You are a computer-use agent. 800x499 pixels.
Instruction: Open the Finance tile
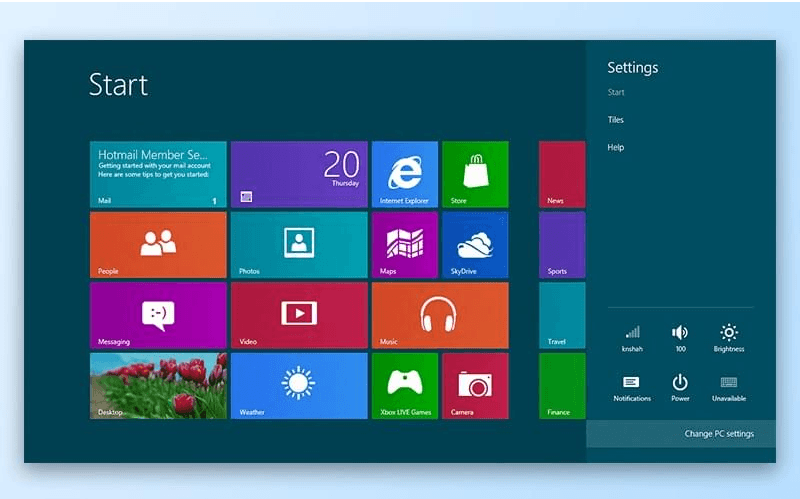(562, 386)
